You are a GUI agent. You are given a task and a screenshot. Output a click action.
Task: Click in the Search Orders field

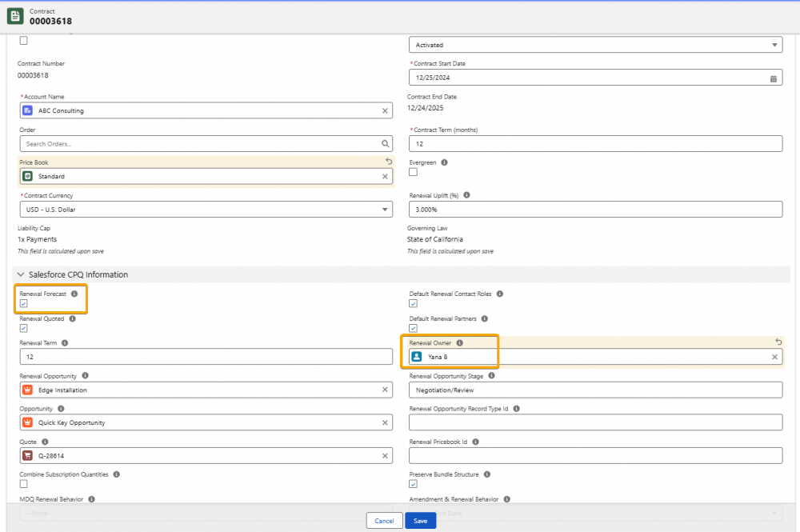206,144
